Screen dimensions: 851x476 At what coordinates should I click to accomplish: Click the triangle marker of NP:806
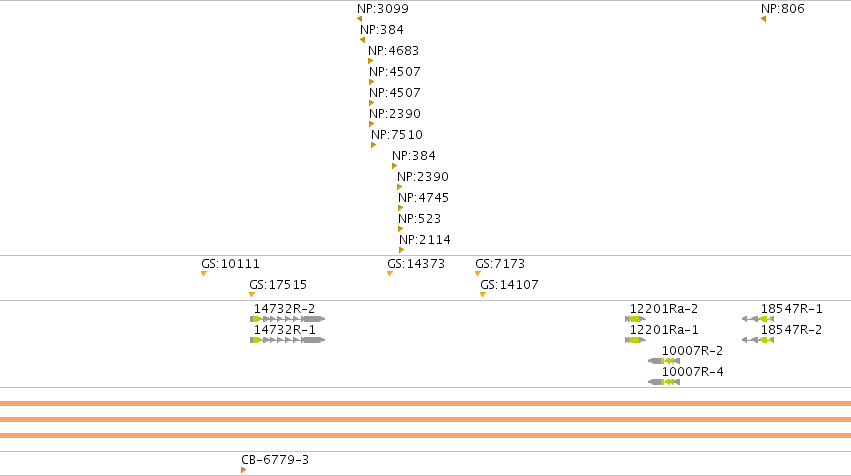[764, 19]
